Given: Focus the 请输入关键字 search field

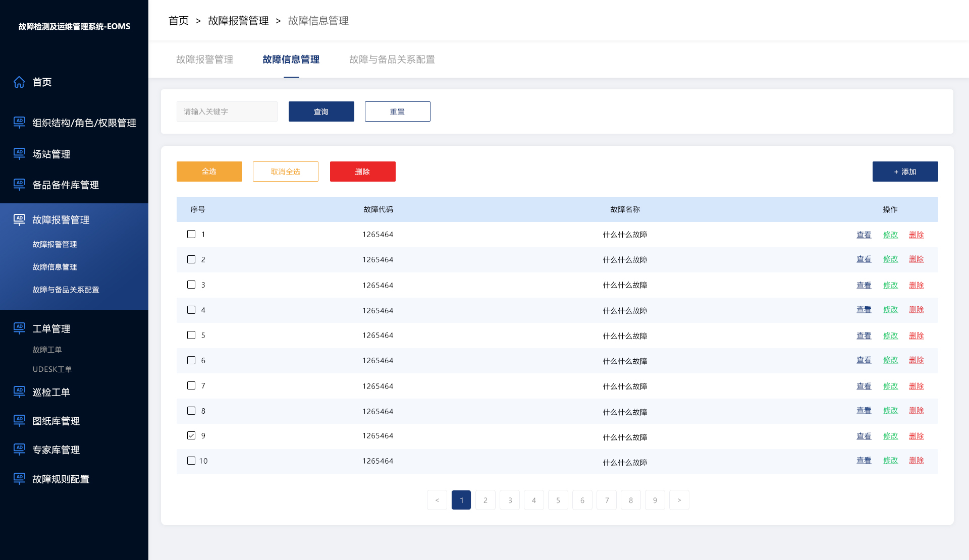Looking at the screenshot, I should point(227,111).
